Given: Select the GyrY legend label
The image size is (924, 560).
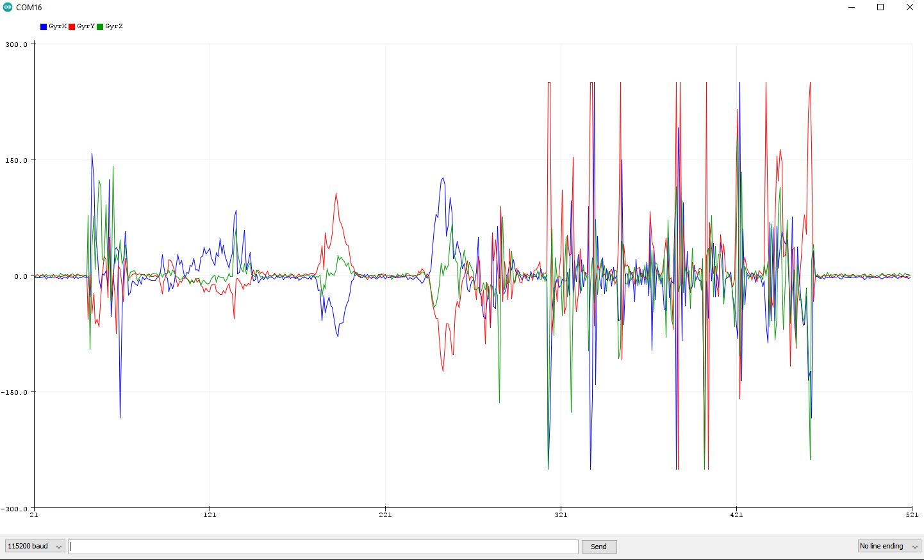Looking at the screenshot, I should [86, 26].
